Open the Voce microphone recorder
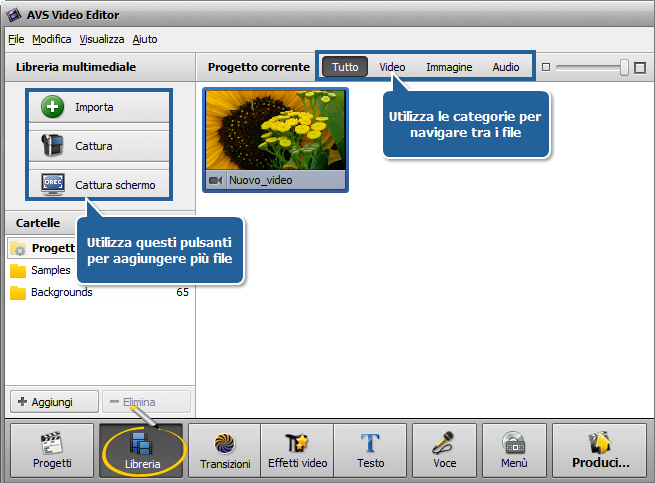655x483 pixels. 444,450
